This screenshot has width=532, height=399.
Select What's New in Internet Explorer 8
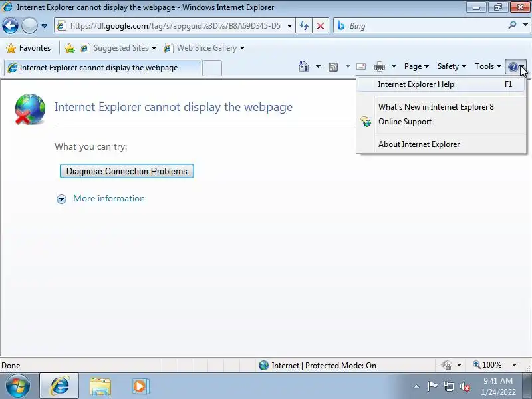(x=442, y=107)
